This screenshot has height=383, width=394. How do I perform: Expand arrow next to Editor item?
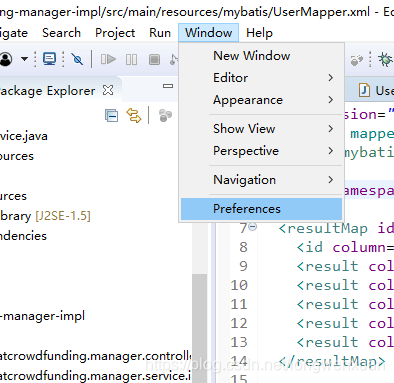(330, 78)
